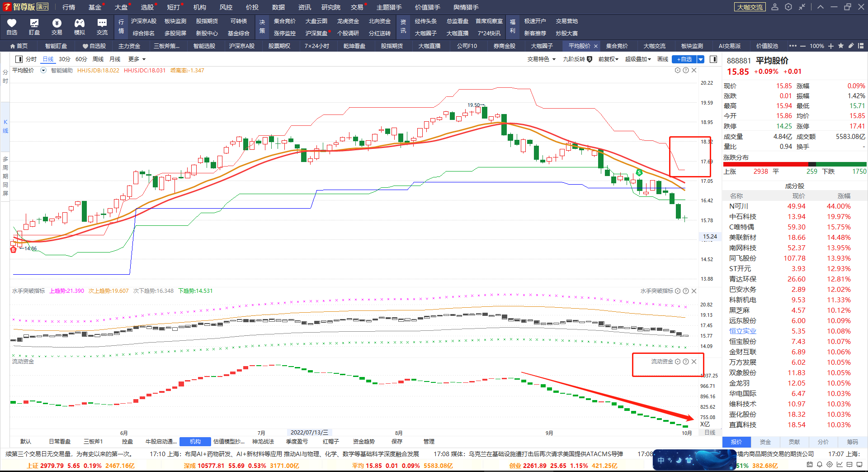Select the 日线 period
The width and height of the screenshot is (868, 472).
click(48, 59)
